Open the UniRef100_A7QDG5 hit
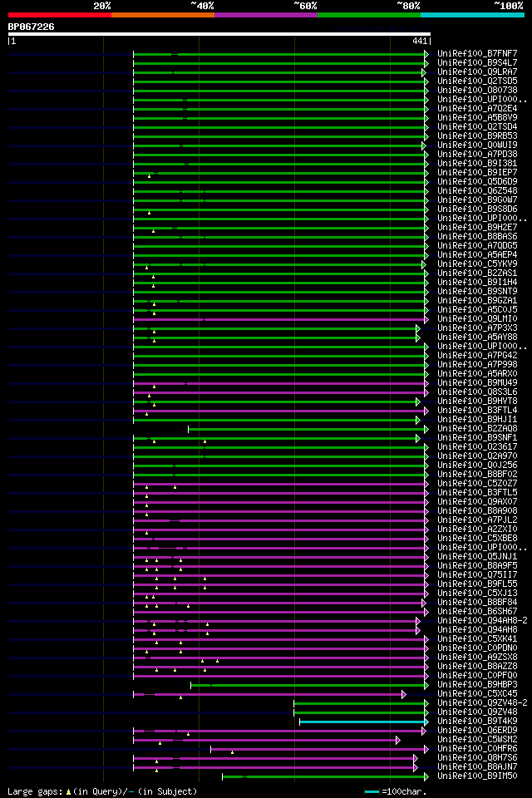This screenshot has height=798, width=532. coord(477,246)
